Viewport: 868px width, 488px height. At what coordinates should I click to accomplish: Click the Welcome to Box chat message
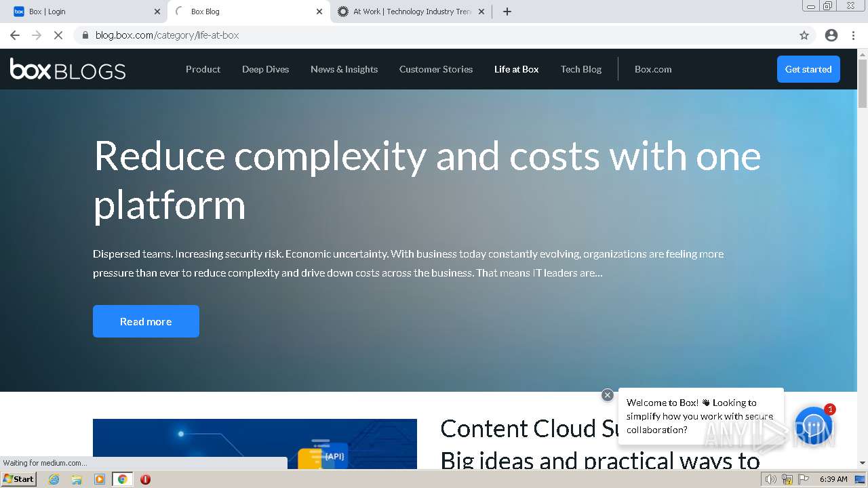701,416
